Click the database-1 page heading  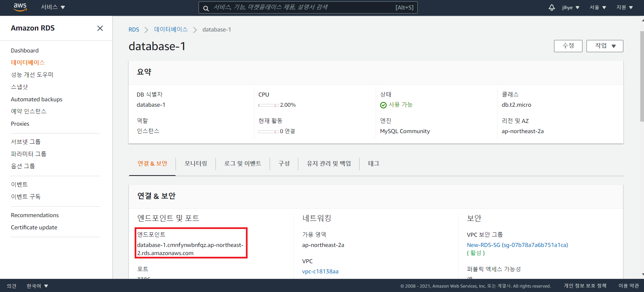157,46
